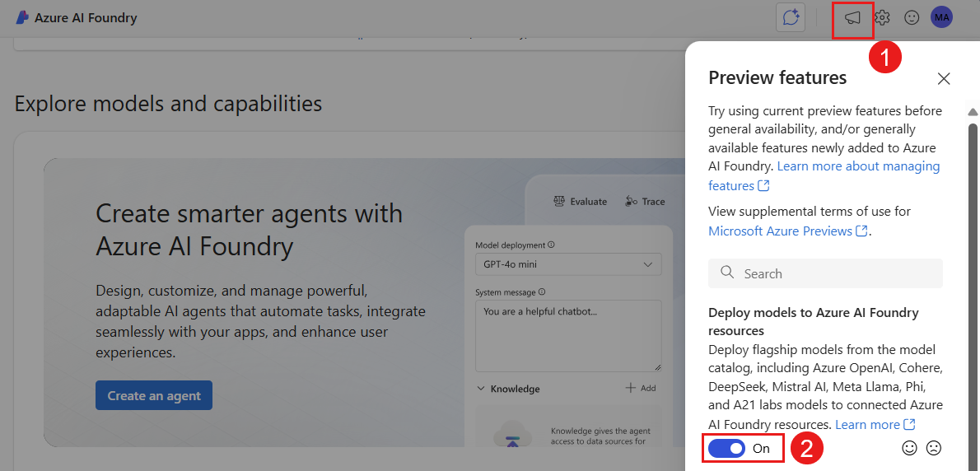
Task: Click the knowledge cloud illustration
Action: 511,436
